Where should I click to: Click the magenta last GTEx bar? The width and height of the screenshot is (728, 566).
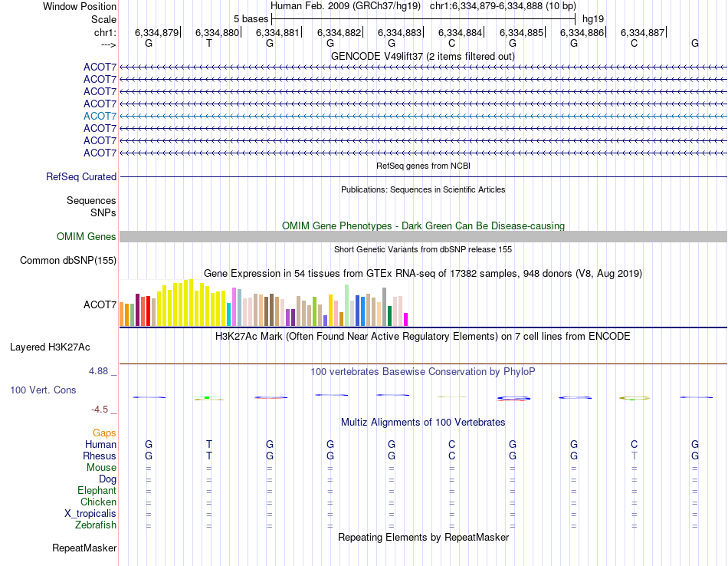(x=406, y=320)
